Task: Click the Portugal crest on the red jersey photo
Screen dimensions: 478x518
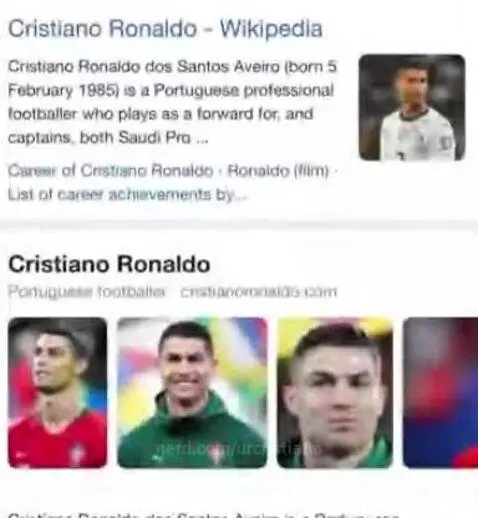Action: pos(77,454)
